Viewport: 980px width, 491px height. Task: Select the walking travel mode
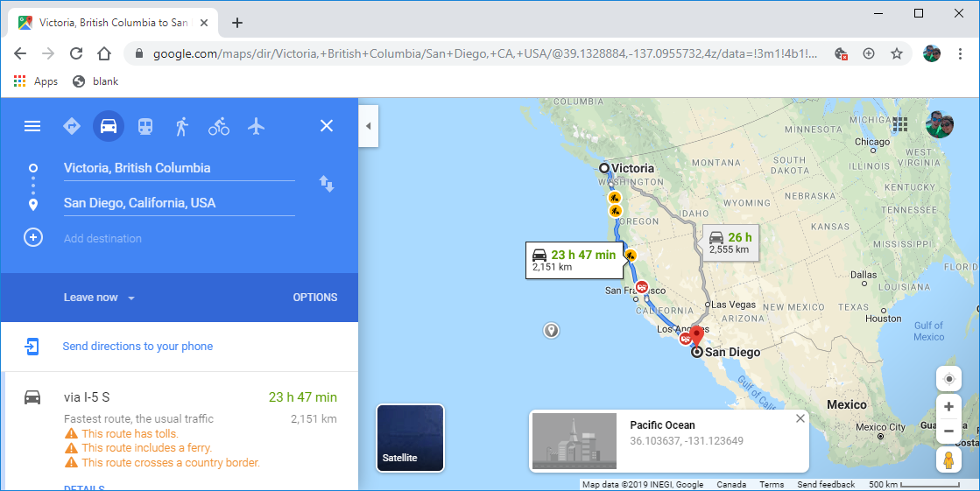pyautogui.click(x=182, y=126)
